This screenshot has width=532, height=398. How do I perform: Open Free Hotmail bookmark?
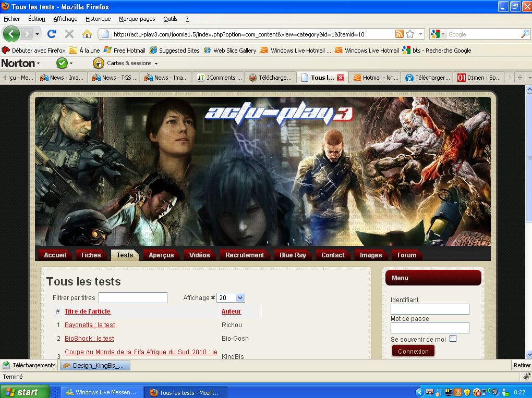[125, 51]
